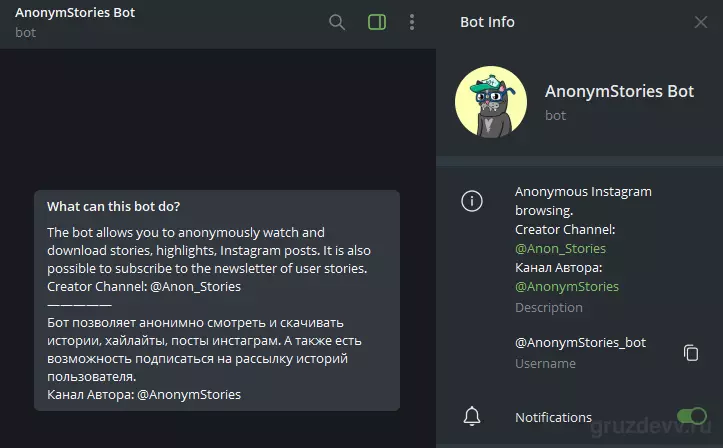
Task: Click the Notifications bell icon
Action: coord(472,417)
